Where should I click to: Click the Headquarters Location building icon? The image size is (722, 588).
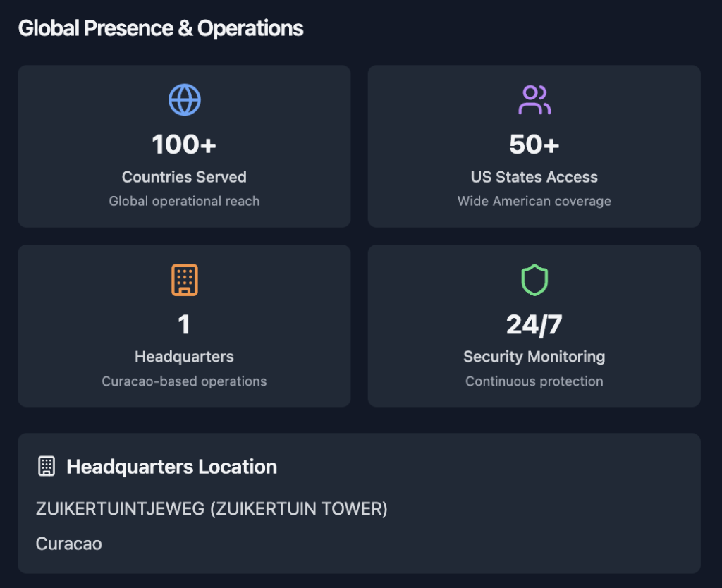47,466
